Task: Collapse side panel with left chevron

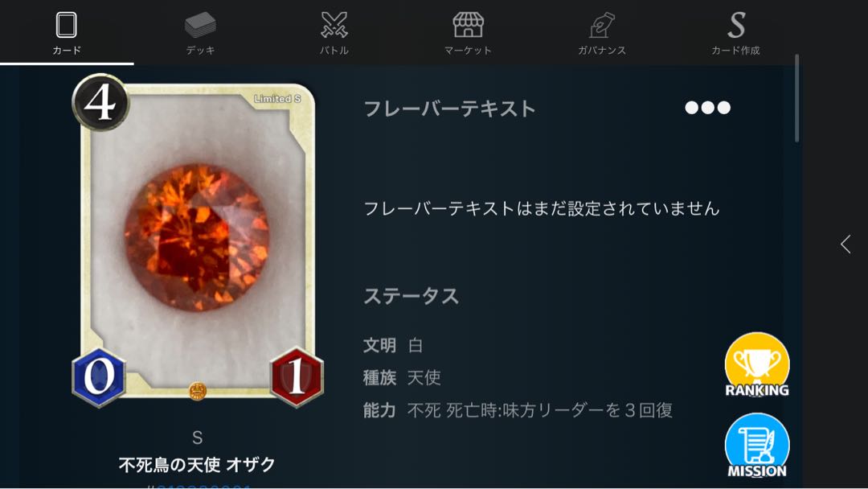Action: 845,244
